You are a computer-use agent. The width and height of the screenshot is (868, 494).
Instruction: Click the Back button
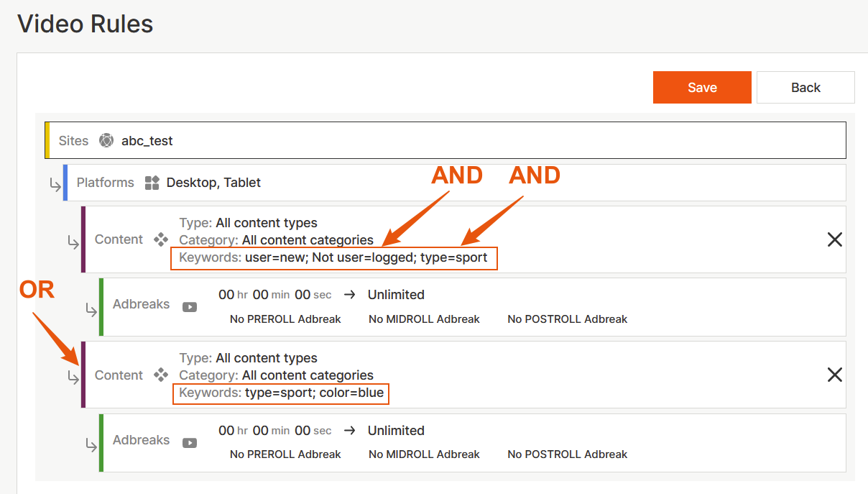point(805,87)
